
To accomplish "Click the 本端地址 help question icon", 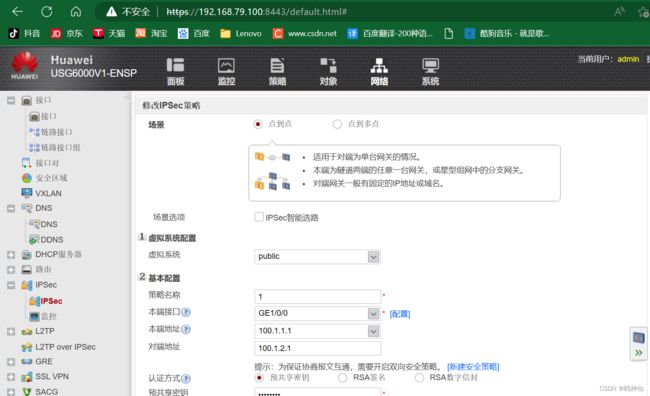I will click(186, 330).
